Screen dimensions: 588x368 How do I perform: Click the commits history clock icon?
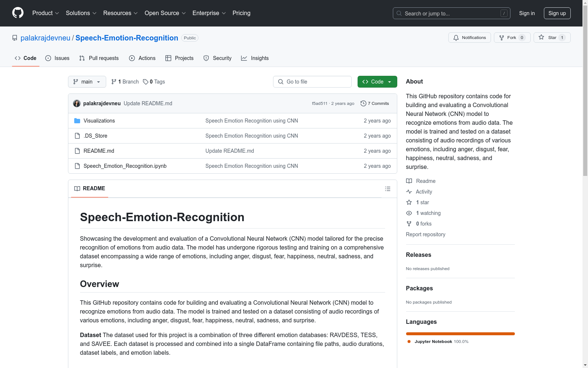363,103
